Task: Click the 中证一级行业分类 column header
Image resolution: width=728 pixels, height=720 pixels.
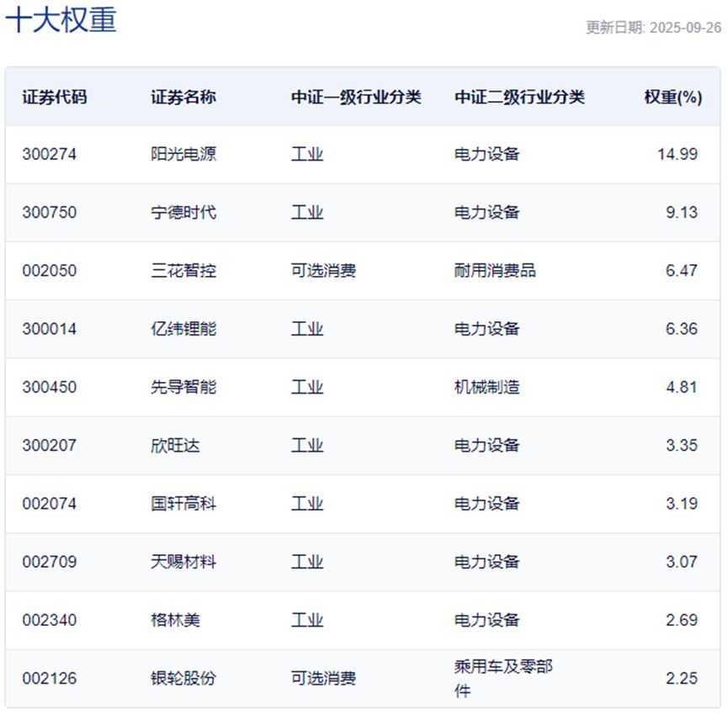Action: pos(356,98)
